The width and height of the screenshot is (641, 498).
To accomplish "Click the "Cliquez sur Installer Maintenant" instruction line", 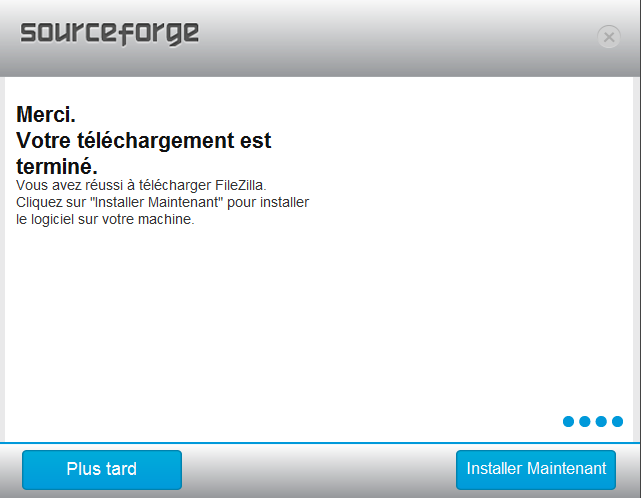I will pos(162,202).
